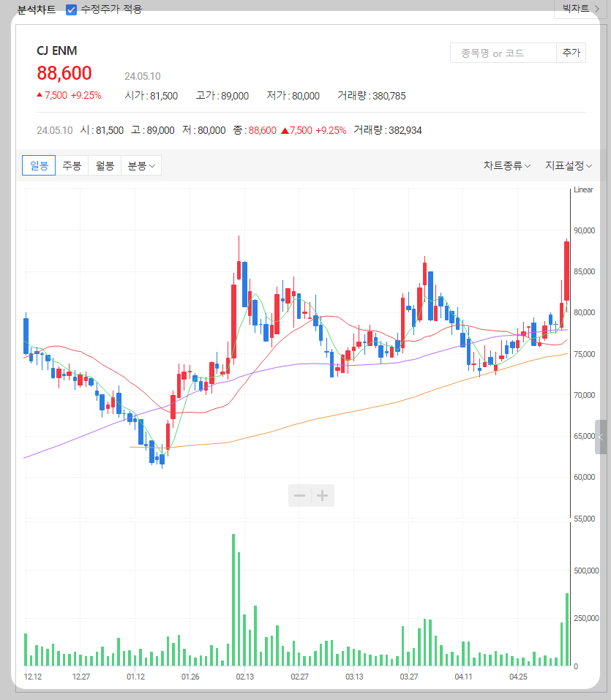Click the 55,000 price axis label
The height and width of the screenshot is (700, 611).
584,519
